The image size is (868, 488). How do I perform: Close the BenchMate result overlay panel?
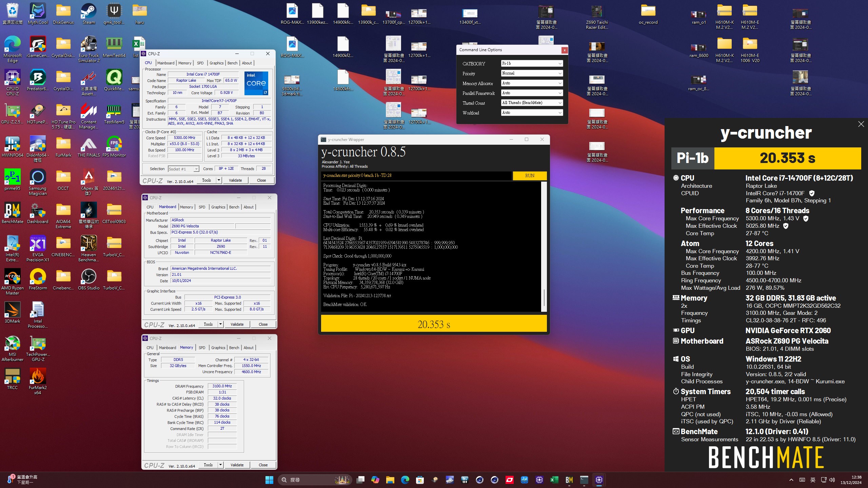[x=861, y=124]
